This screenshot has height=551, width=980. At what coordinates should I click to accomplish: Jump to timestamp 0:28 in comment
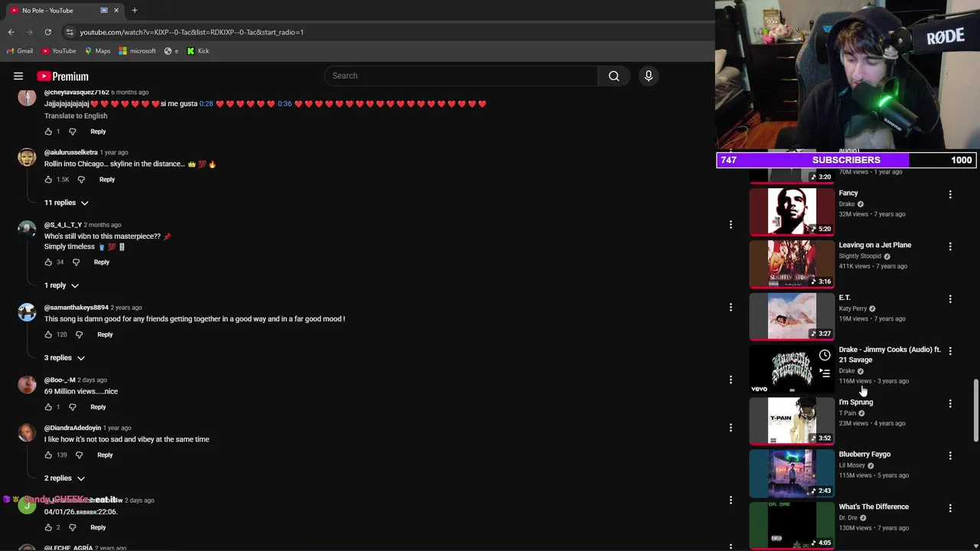(207, 104)
